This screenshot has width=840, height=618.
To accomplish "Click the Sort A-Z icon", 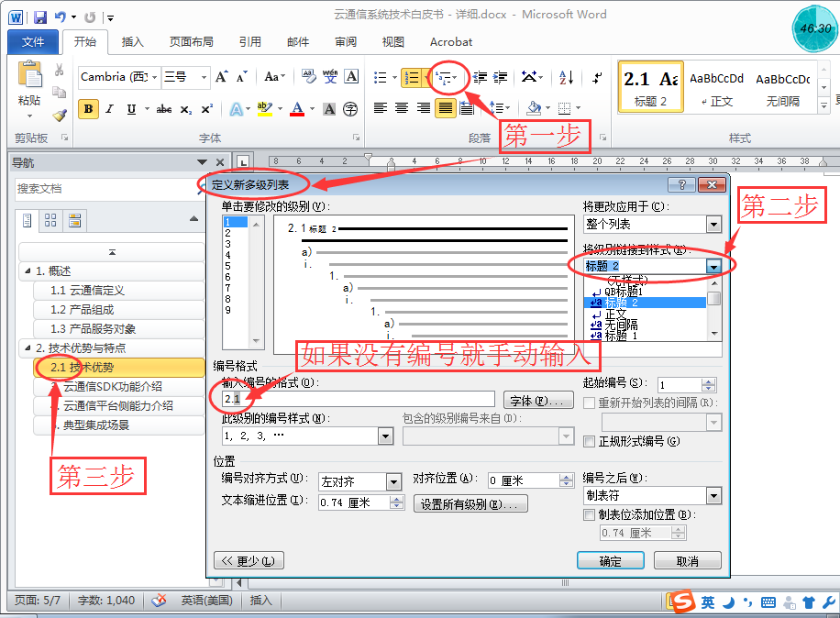I will [566, 78].
